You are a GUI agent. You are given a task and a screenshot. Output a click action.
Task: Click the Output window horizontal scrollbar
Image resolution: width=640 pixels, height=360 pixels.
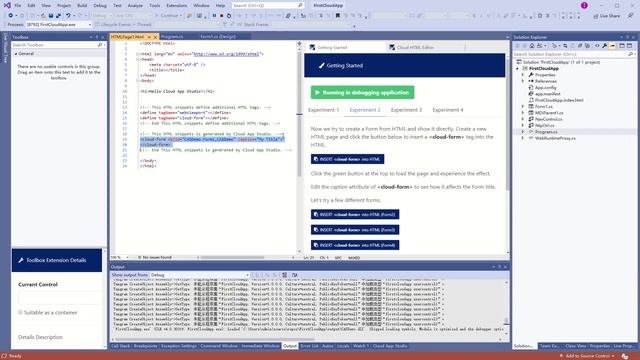(x=215, y=339)
